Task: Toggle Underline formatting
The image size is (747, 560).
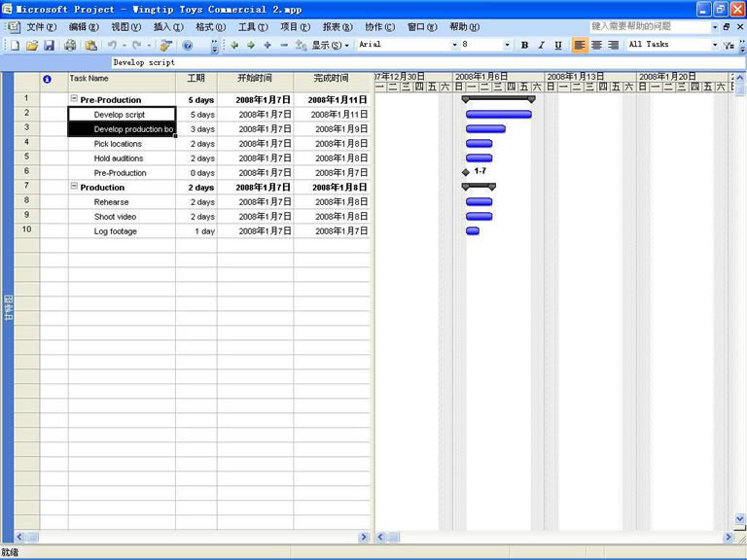Action: coord(558,46)
